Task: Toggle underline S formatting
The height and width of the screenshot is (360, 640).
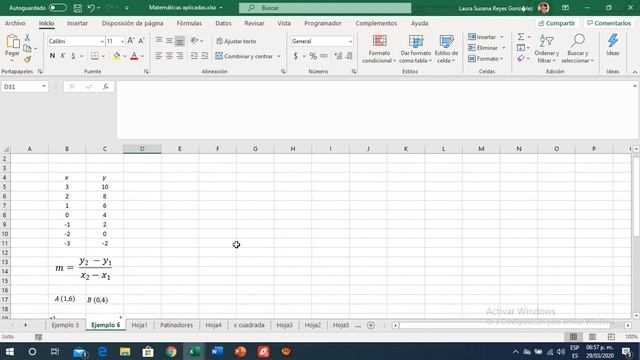Action: (73, 56)
